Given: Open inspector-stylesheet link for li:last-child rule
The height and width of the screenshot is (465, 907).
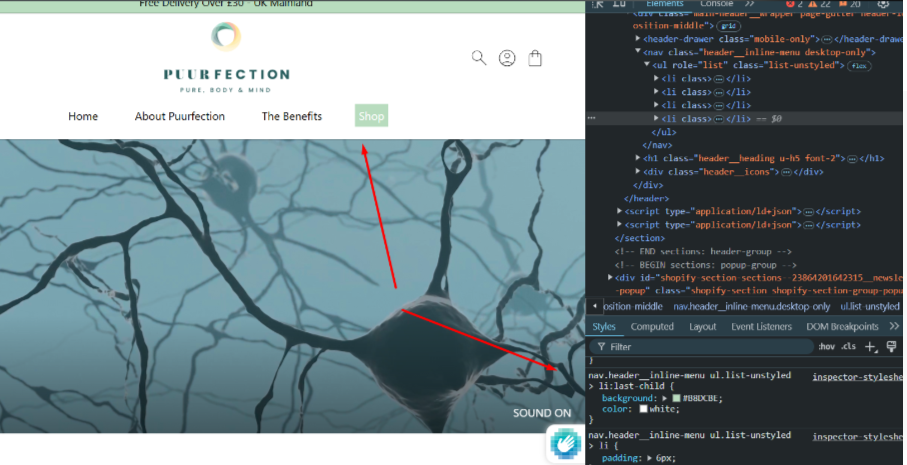Looking at the screenshot, I should [857, 377].
